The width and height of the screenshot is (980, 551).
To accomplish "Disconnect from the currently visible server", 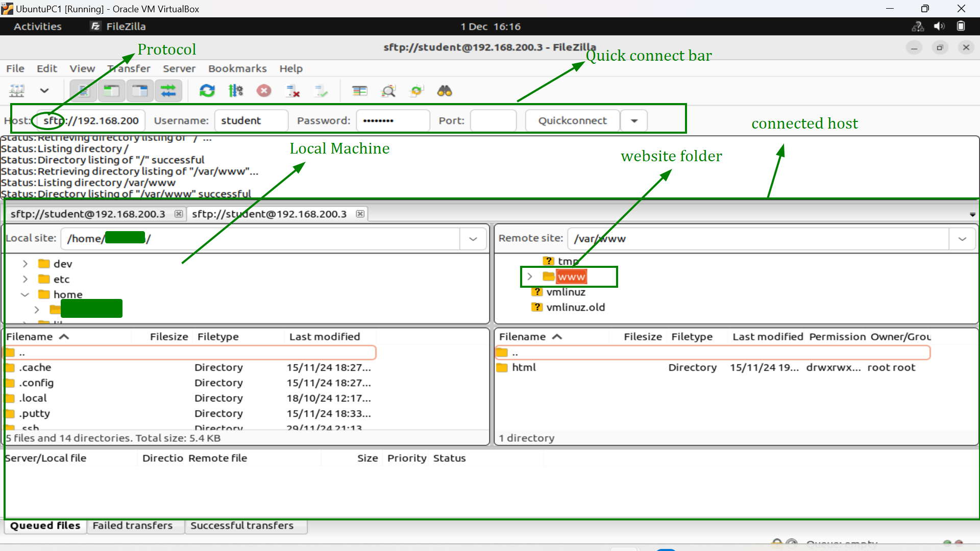I will 292,91.
